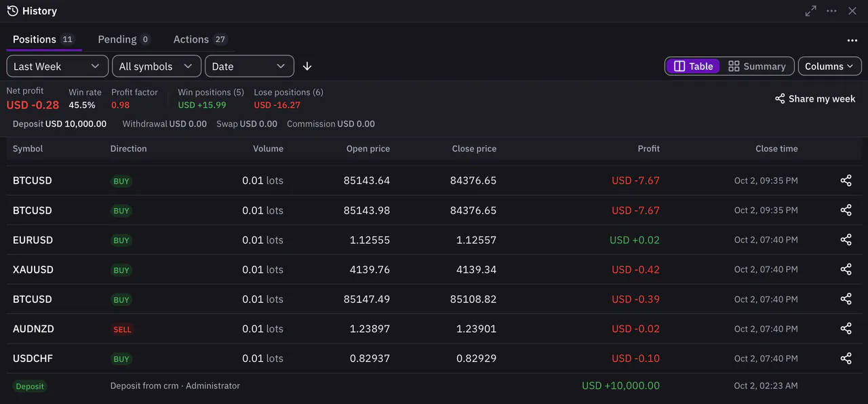868x404 pixels.
Task: Select the XAUUSD symbol cell
Action: (x=33, y=270)
